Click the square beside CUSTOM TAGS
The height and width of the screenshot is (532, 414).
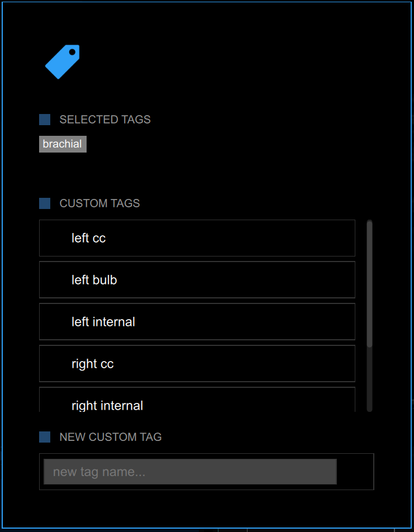(45, 203)
